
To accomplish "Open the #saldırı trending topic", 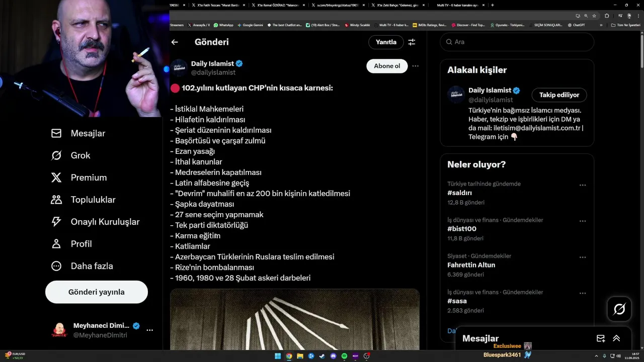I will [459, 193].
